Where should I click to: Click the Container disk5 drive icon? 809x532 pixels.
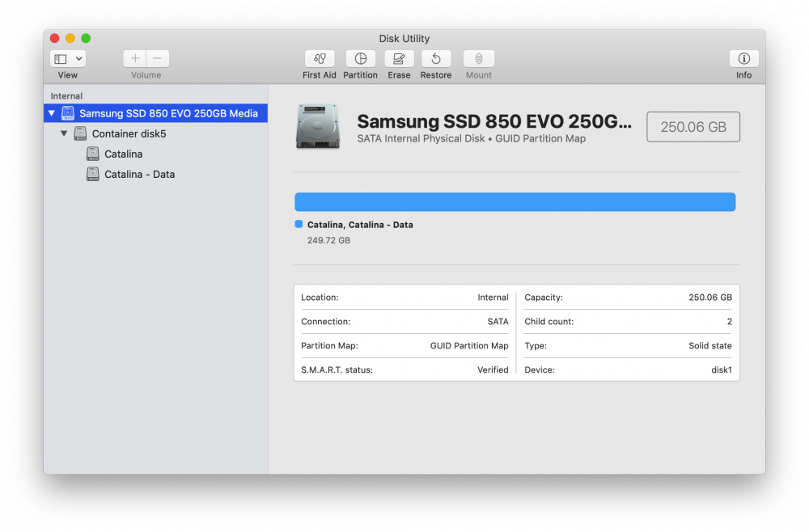pyautogui.click(x=80, y=133)
